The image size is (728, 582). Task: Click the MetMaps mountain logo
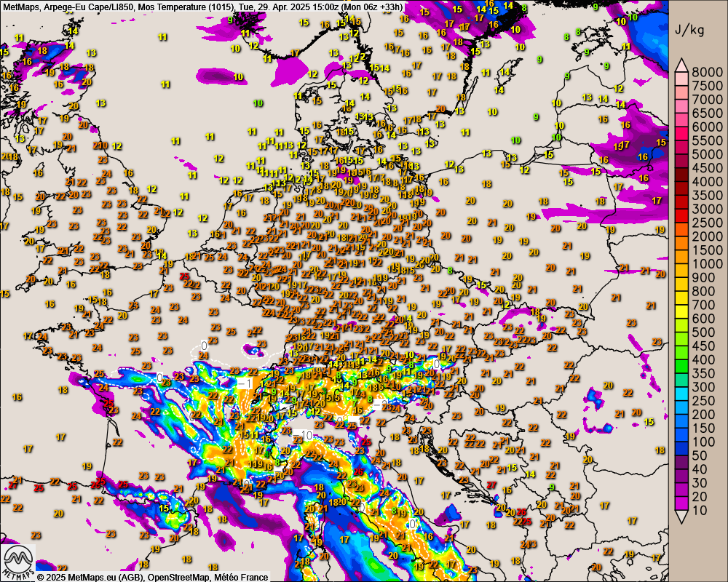pyautogui.click(x=19, y=562)
